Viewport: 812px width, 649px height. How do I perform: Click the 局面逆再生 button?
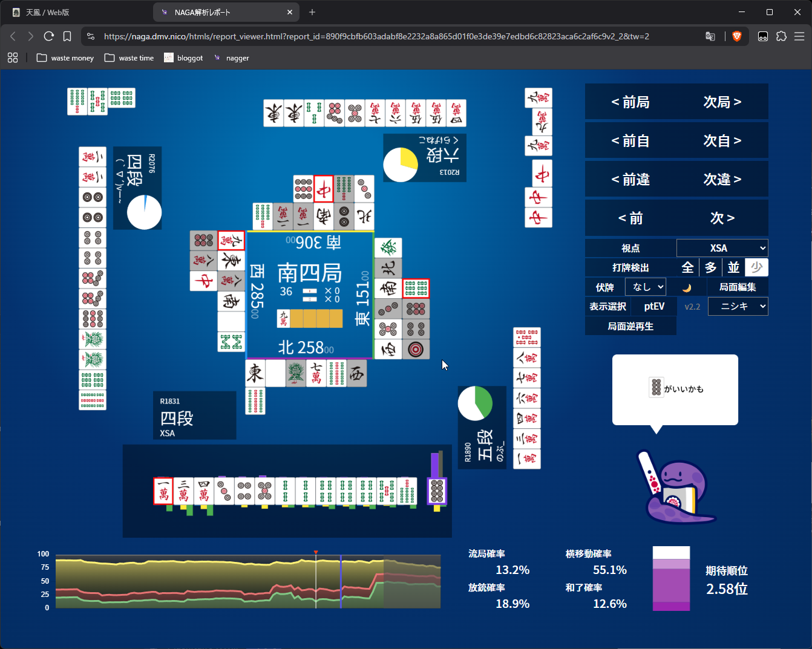[x=630, y=326]
